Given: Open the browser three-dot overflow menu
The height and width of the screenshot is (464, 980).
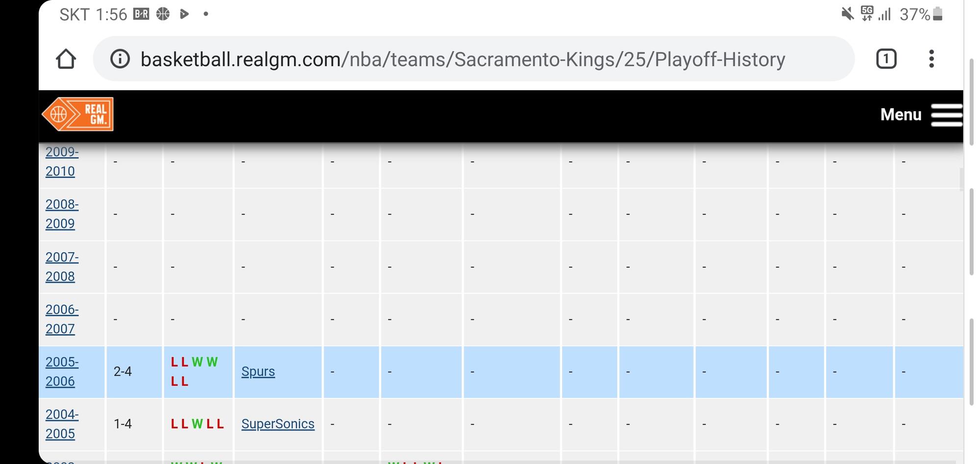Looking at the screenshot, I should pos(931,59).
